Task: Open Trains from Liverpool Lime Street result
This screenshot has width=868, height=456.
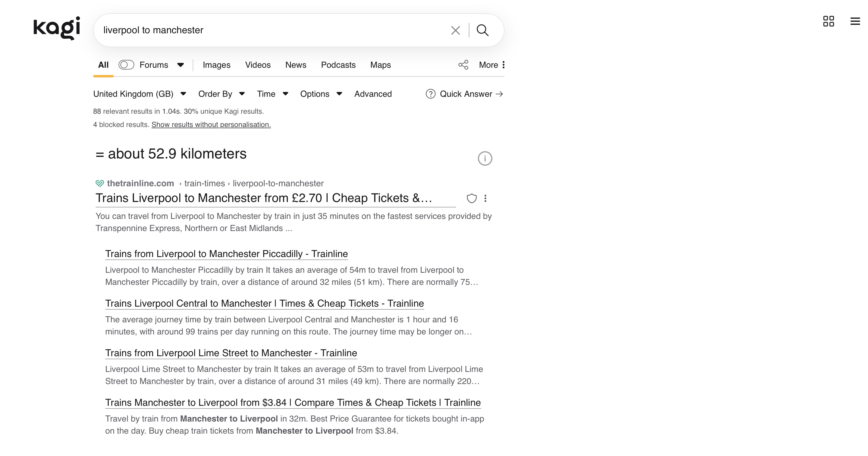Action: [231, 353]
